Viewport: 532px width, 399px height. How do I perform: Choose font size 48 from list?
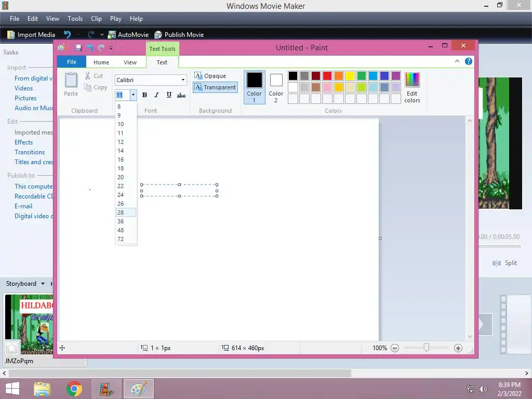[126, 230]
